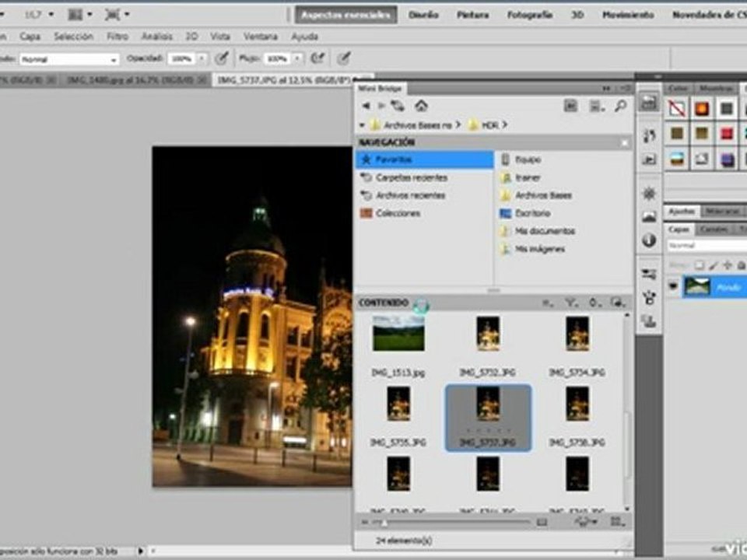747x560 pixels.
Task: Open the panel view icon next to search
Action: (x=596, y=106)
